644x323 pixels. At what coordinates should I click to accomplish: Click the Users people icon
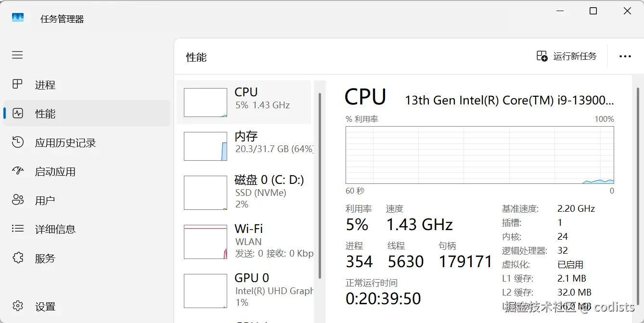click(x=18, y=200)
